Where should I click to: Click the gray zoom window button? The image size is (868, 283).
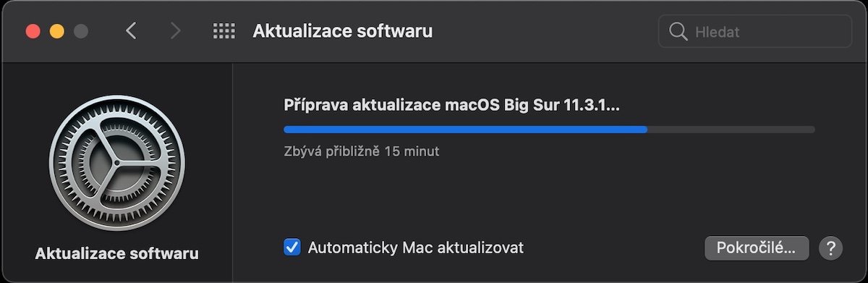pyautogui.click(x=80, y=31)
